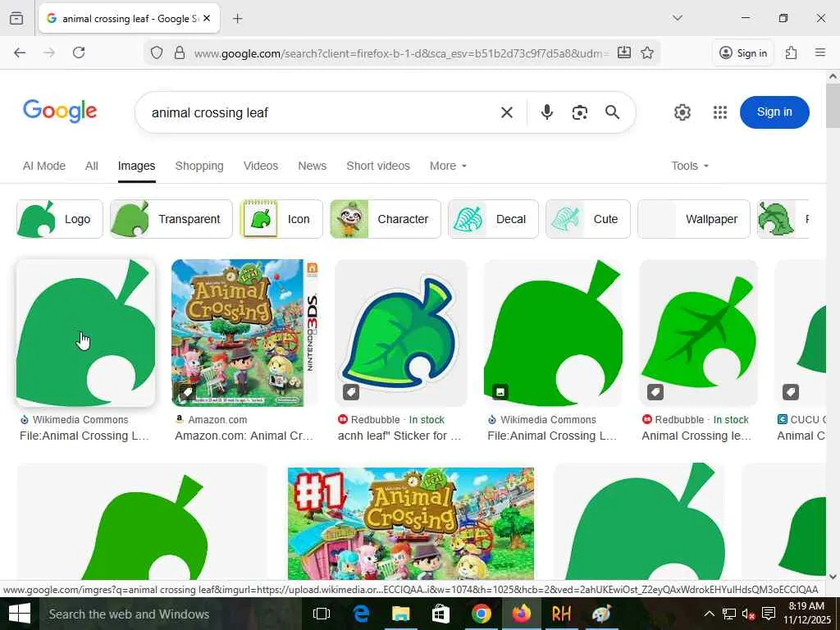Open Windows Start menu
The image size is (840, 630).
(20, 614)
